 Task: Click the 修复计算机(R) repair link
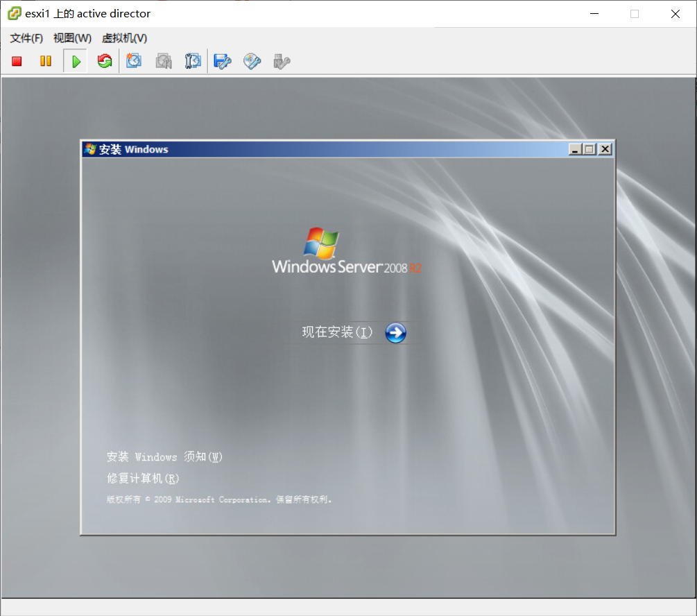click(x=143, y=479)
